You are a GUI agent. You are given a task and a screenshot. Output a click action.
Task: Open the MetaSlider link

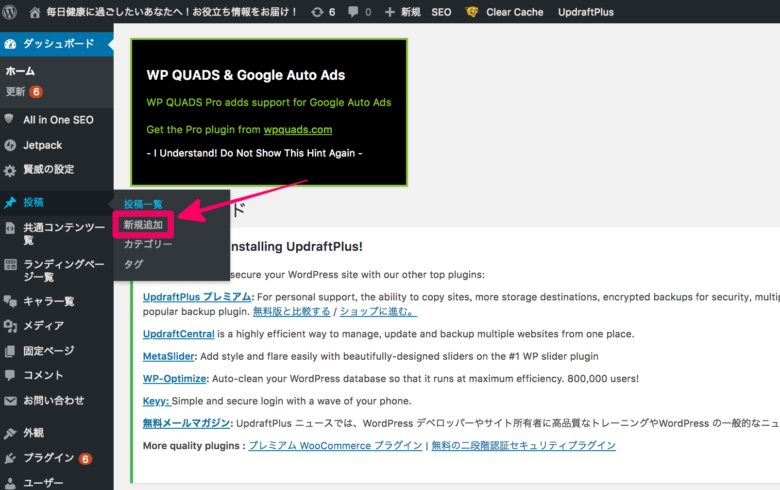coord(168,356)
